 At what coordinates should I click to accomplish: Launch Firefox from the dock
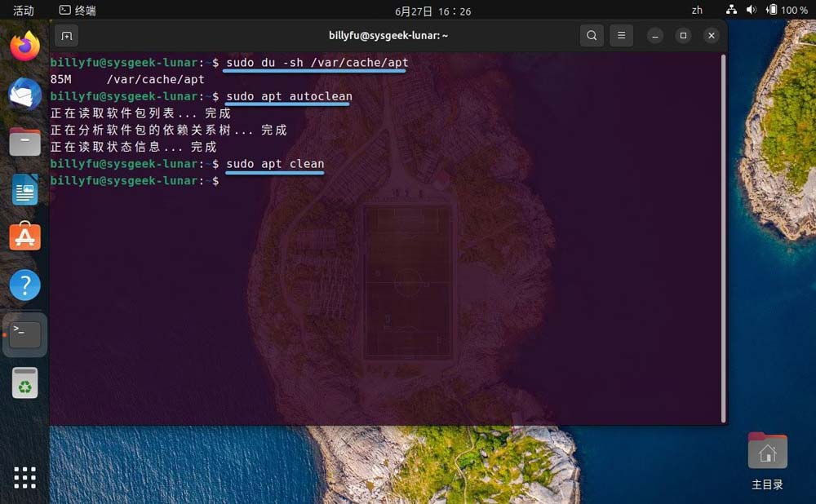point(25,46)
